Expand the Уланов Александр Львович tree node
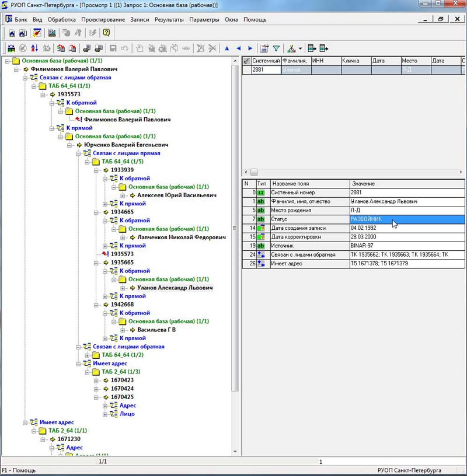This screenshot has height=476, width=467. click(x=124, y=288)
